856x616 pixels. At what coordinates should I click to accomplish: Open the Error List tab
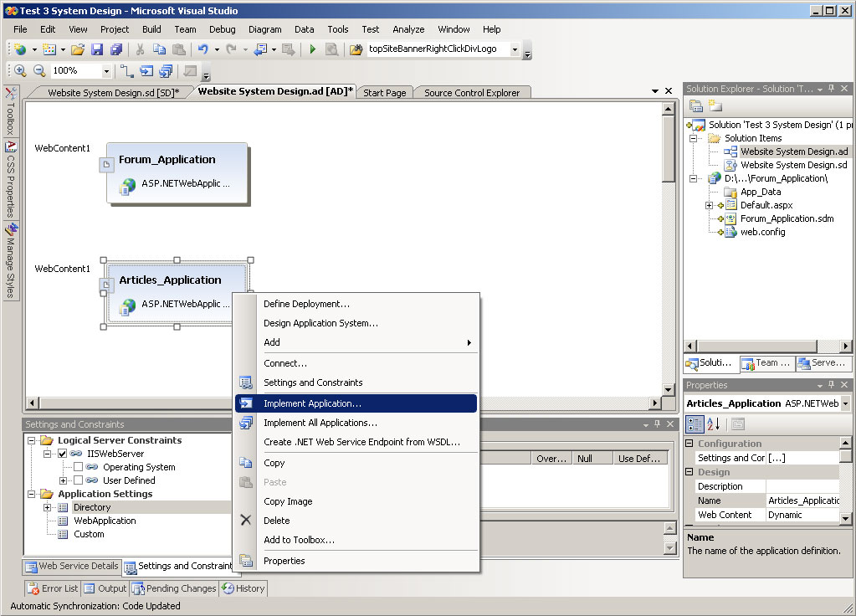(x=54, y=588)
